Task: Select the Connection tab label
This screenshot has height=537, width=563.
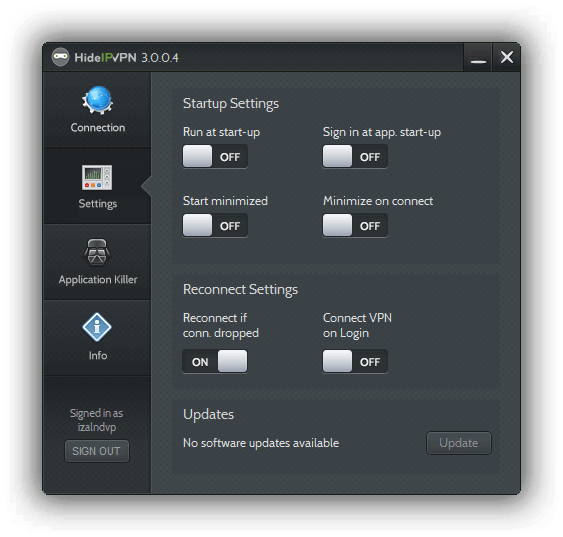Action: [x=98, y=127]
